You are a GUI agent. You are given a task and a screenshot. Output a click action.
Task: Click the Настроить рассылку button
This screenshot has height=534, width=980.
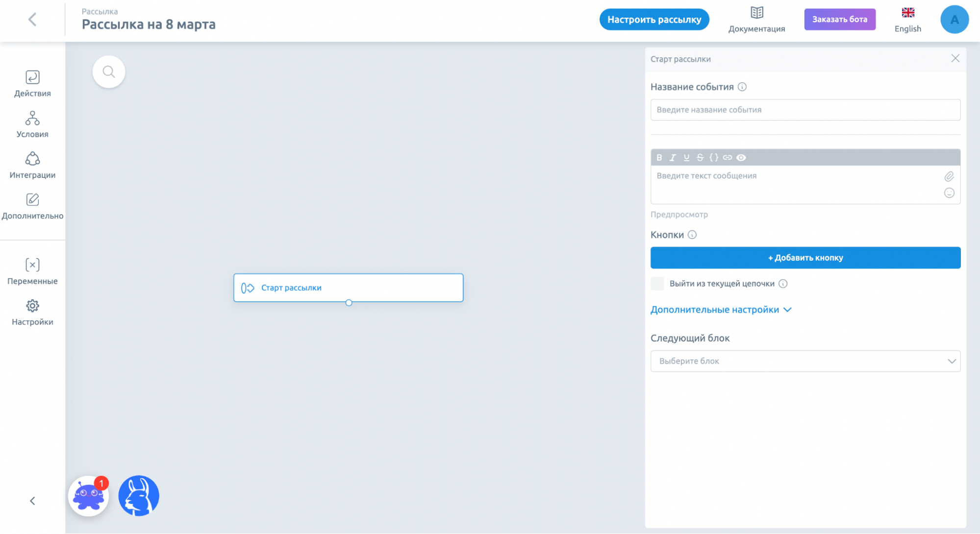(654, 20)
